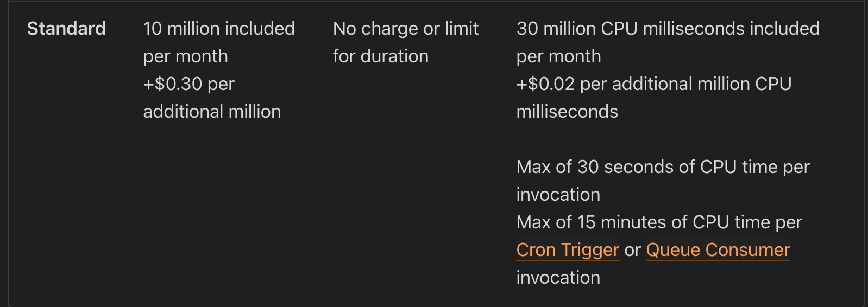Click the "10 million included" text
This screenshot has height=307, width=868.
click(218, 29)
